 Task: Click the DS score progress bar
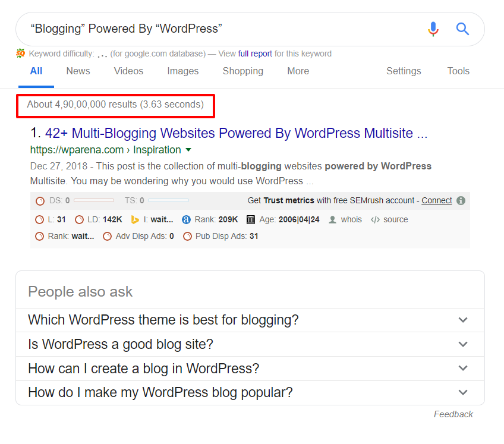pos(94,201)
